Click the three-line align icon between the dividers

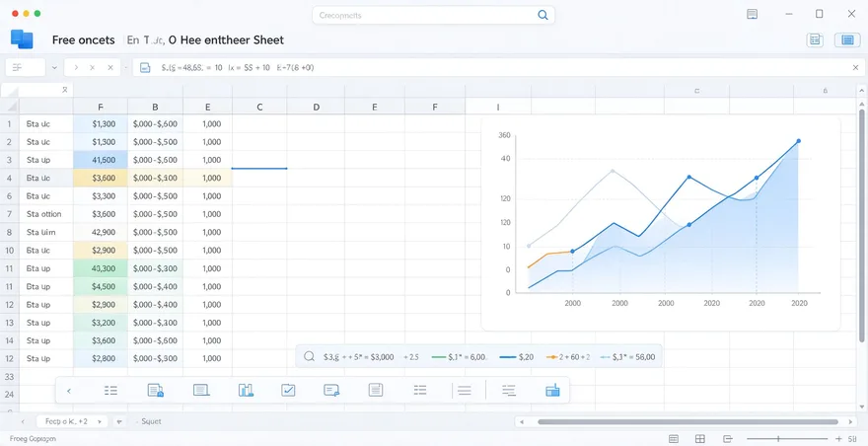(x=465, y=391)
